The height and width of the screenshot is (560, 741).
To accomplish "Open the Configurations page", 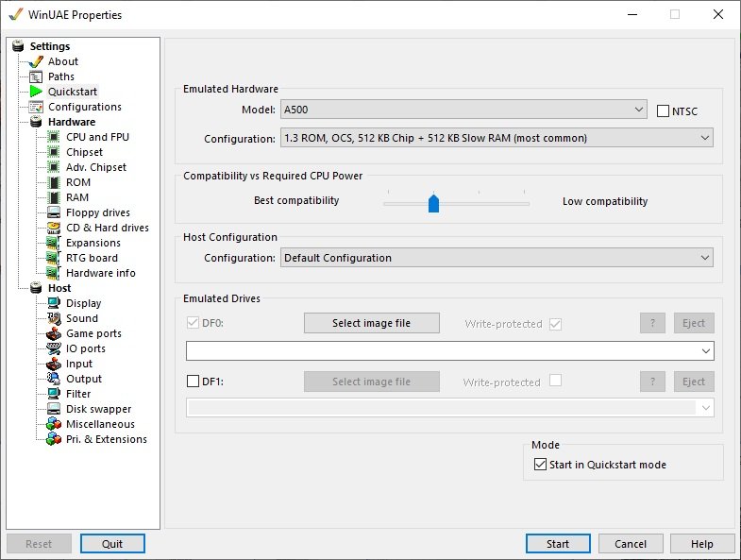I will tap(85, 107).
